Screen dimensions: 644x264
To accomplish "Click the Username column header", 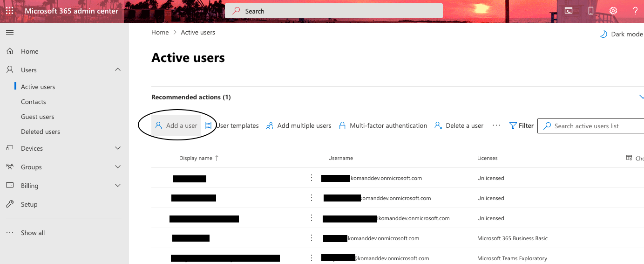I will (x=341, y=158).
